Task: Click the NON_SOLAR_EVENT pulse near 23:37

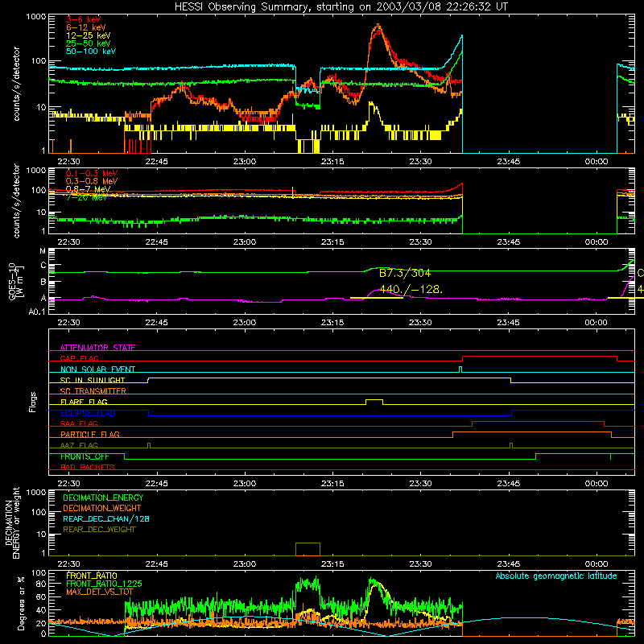Action: [x=460, y=369]
